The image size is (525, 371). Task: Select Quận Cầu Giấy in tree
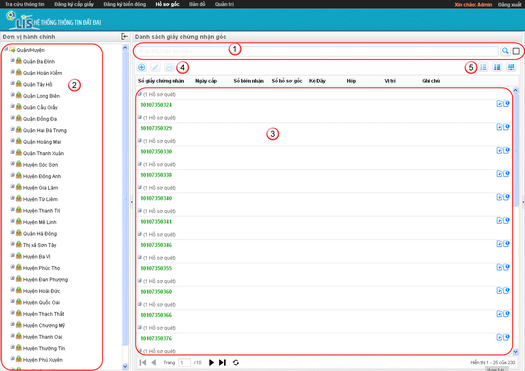click(x=40, y=107)
